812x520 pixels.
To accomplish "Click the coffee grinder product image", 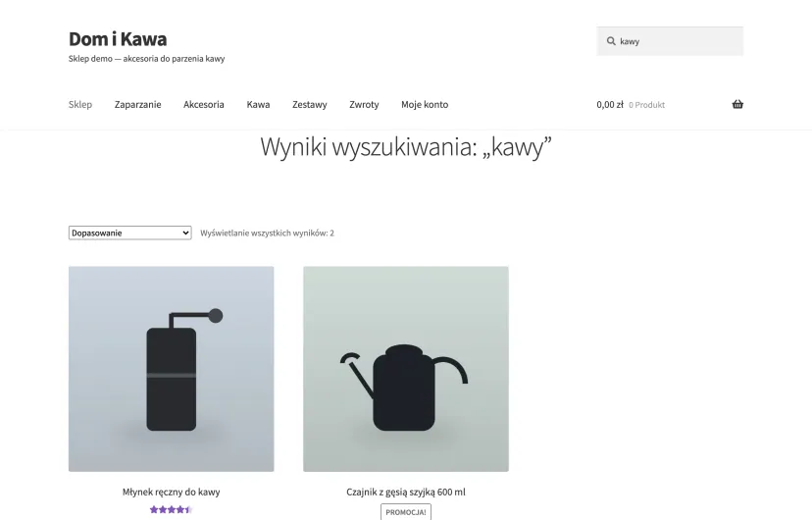I will click(171, 369).
